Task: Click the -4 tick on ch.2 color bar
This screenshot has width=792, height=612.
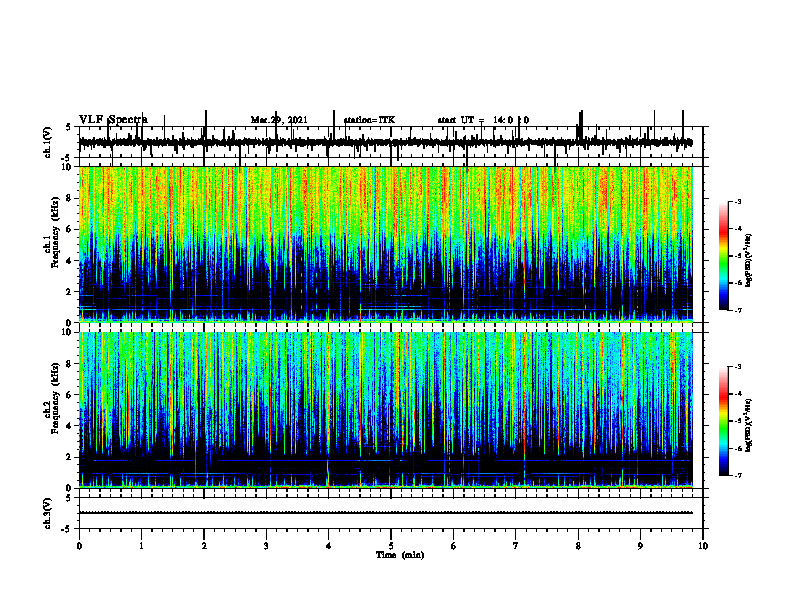Action: (x=738, y=394)
